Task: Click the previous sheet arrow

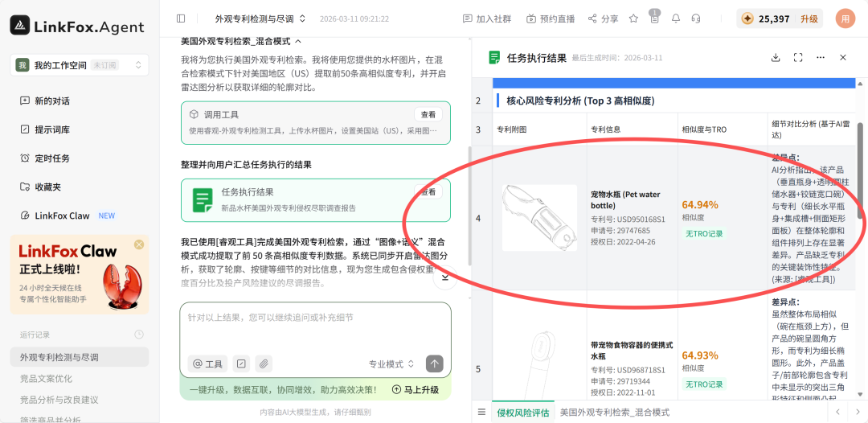Action: click(837, 412)
